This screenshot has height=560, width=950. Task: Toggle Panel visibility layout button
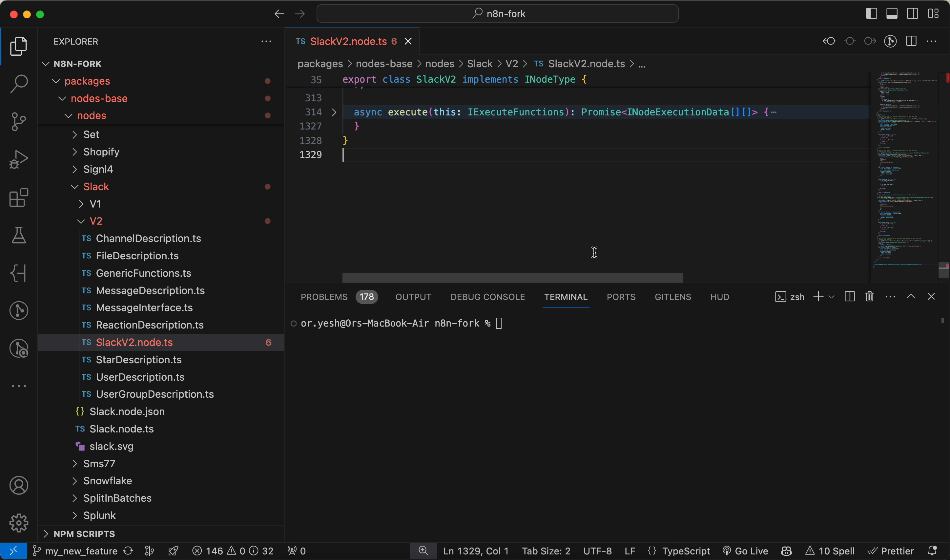[892, 13]
